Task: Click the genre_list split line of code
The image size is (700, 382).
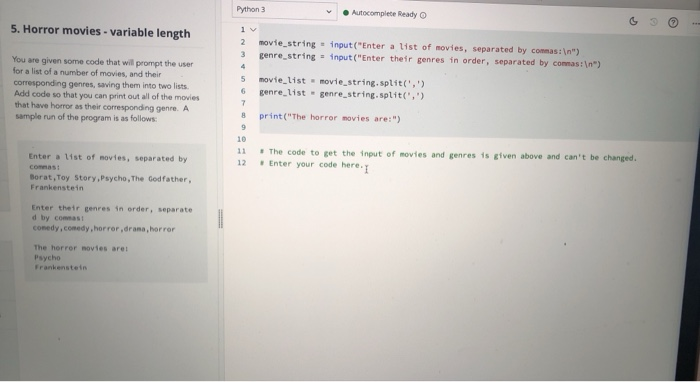Action: click(x=342, y=93)
